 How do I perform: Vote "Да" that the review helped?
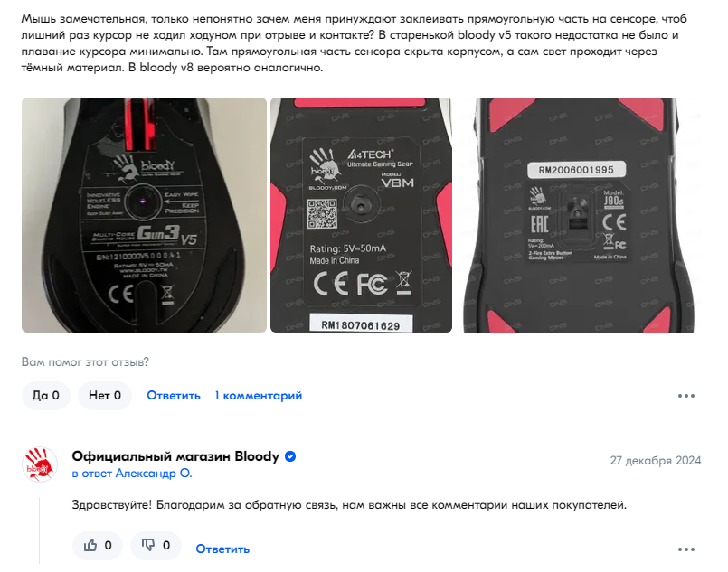click(45, 396)
